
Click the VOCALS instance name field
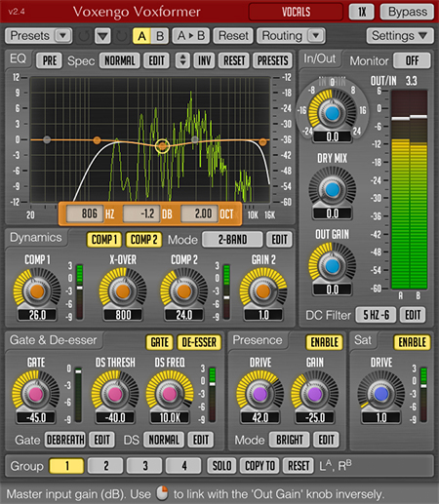[x=296, y=12]
